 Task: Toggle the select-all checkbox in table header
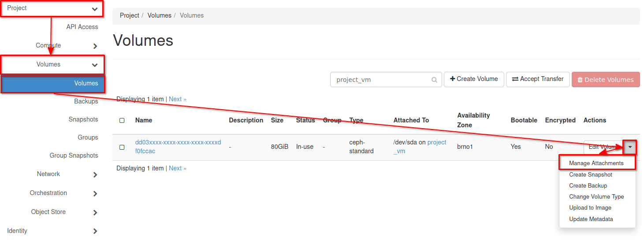coord(122,120)
